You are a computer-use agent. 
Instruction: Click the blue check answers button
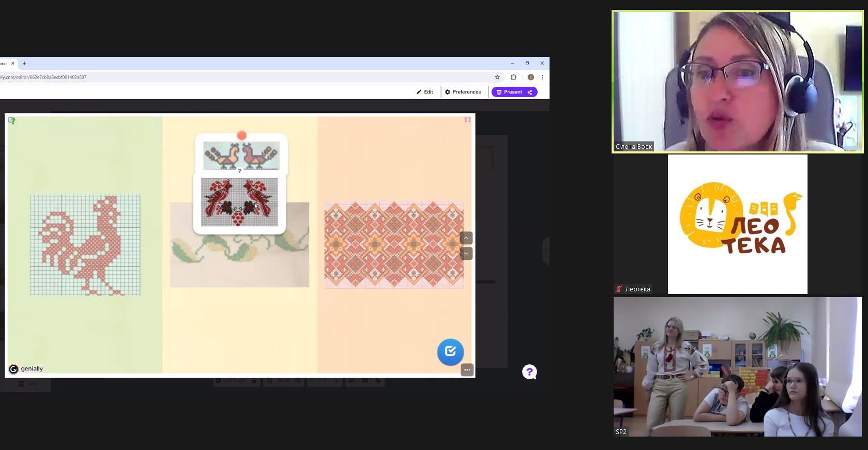point(450,352)
